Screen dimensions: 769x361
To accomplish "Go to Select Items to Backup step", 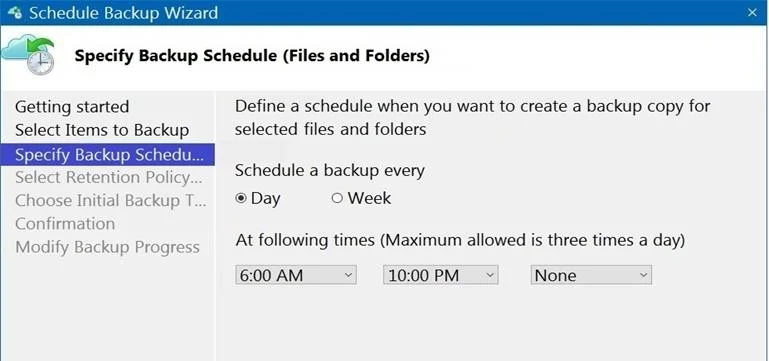I will (102, 130).
